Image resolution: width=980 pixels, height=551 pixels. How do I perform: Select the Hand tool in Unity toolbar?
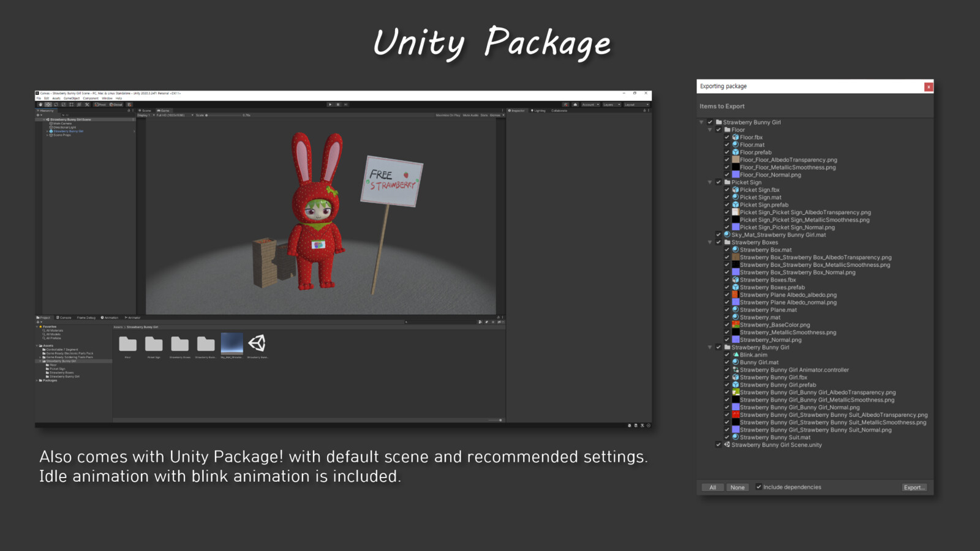click(40, 105)
